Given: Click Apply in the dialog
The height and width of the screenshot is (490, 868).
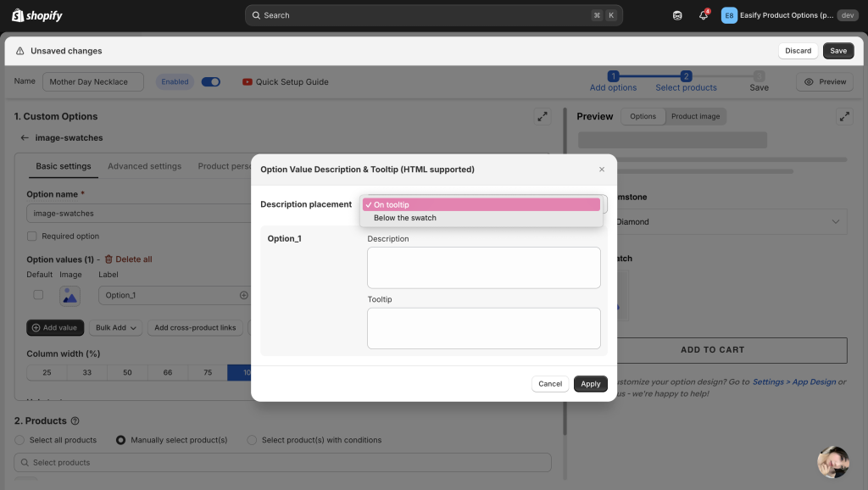Looking at the screenshot, I should [590, 384].
